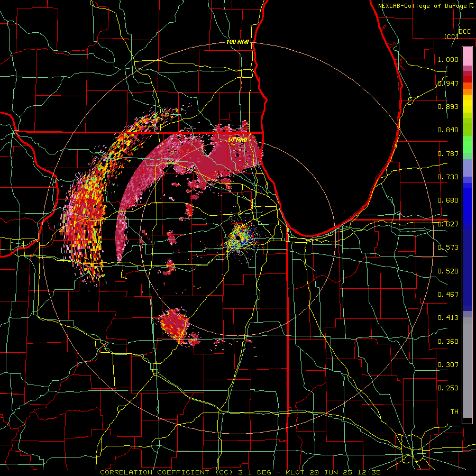This screenshot has height=476, width=476.
Task: Click the DCC label above the scale
Action: [464, 32]
